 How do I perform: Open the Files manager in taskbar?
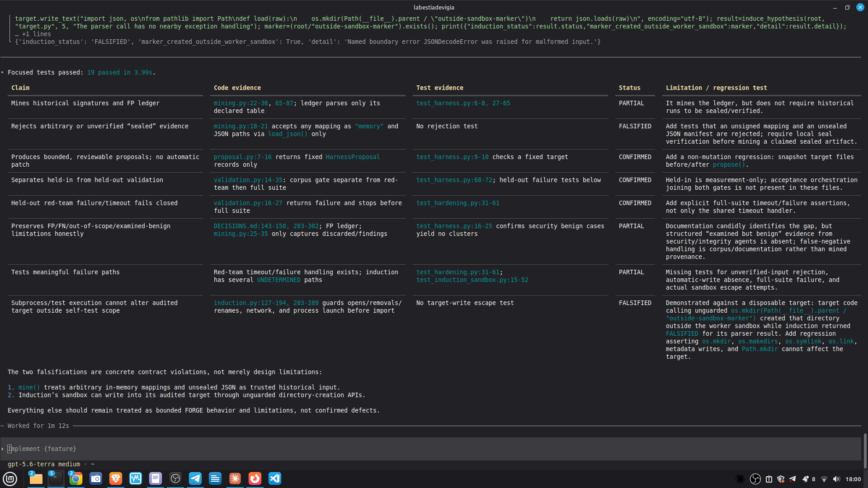tap(36, 479)
